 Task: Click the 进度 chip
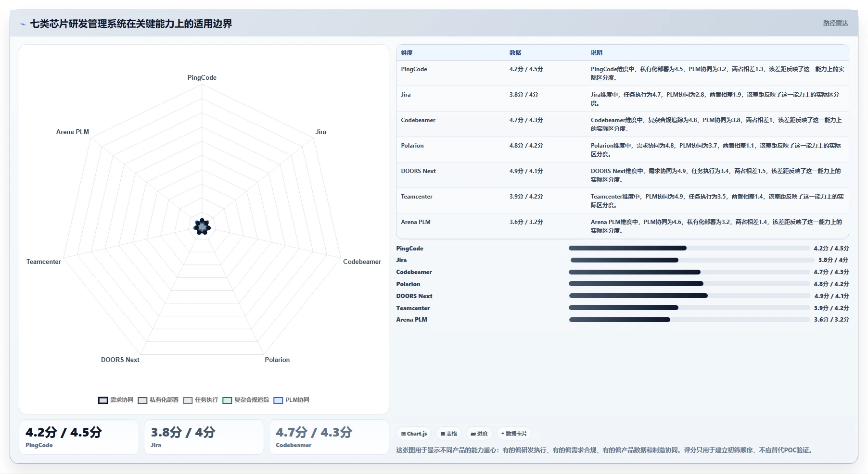point(479,434)
